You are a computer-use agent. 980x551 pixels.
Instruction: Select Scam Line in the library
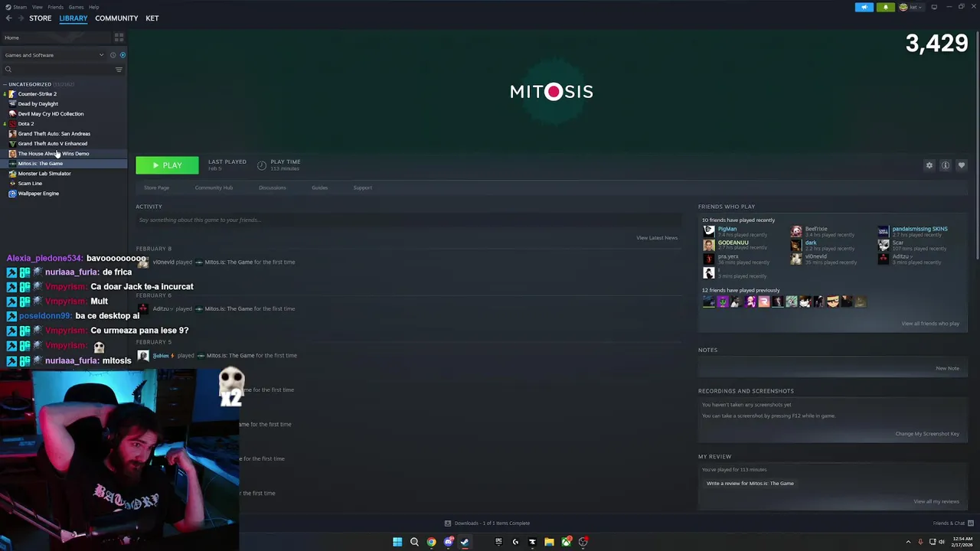coord(30,184)
